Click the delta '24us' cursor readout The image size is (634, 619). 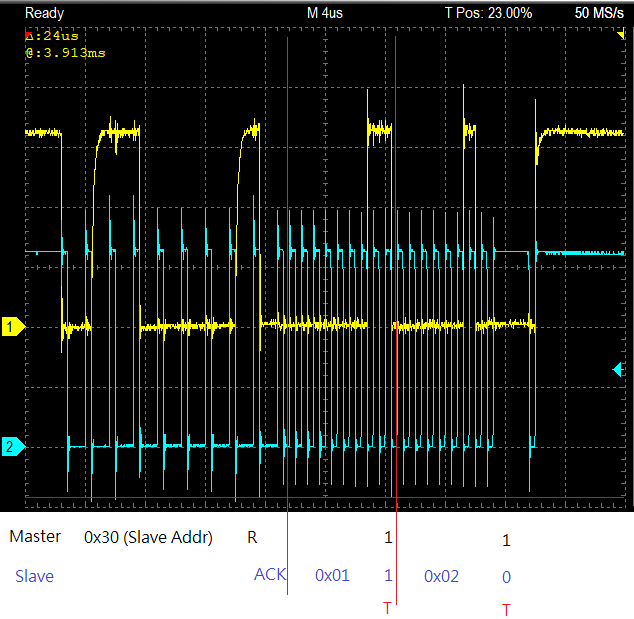pyautogui.click(x=53, y=36)
